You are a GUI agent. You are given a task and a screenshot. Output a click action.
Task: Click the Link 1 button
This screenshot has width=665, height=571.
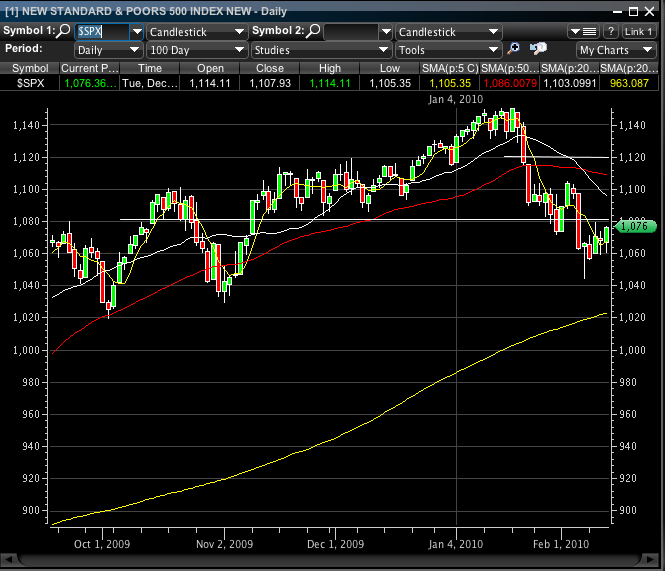pos(639,32)
